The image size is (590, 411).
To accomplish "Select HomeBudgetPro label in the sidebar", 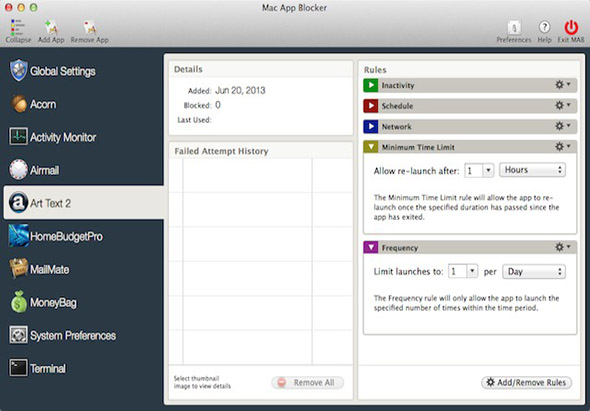I will (66, 236).
